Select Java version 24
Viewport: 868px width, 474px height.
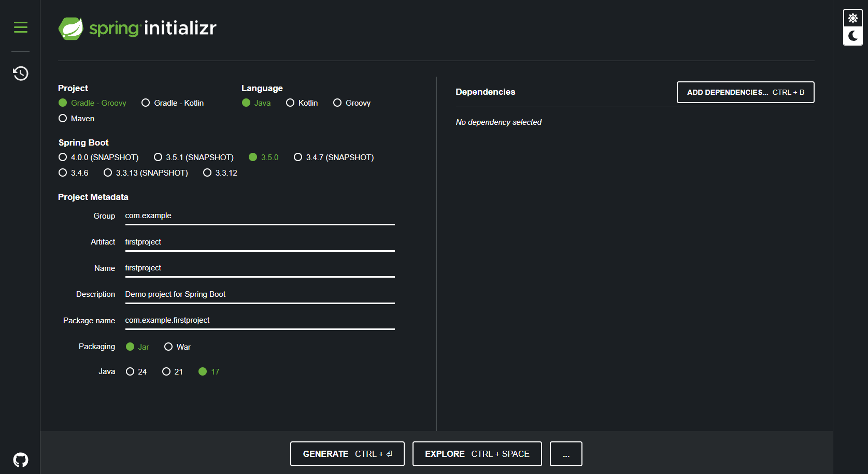[136, 372]
